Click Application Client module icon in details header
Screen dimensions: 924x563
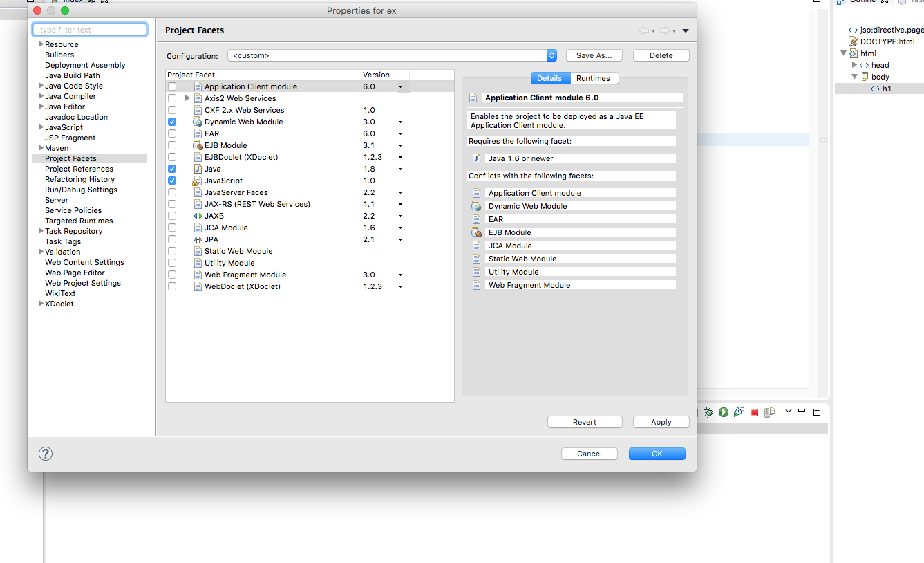click(x=473, y=98)
